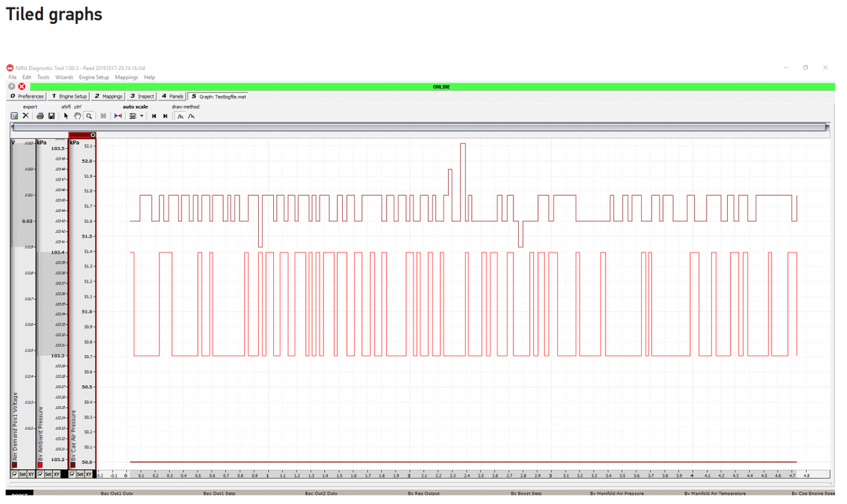Toggle Bv Ambient Pressure checkbox
847x504 pixels.
(40, 474)
